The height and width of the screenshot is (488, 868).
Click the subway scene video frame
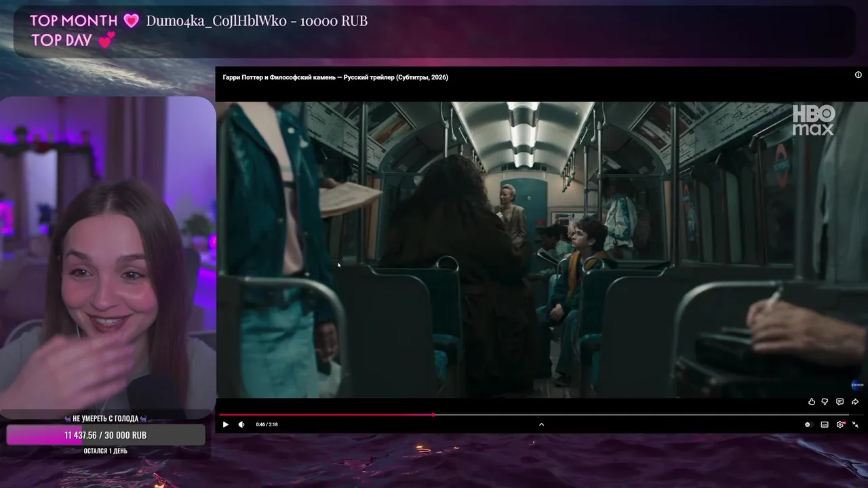(542, 249)
